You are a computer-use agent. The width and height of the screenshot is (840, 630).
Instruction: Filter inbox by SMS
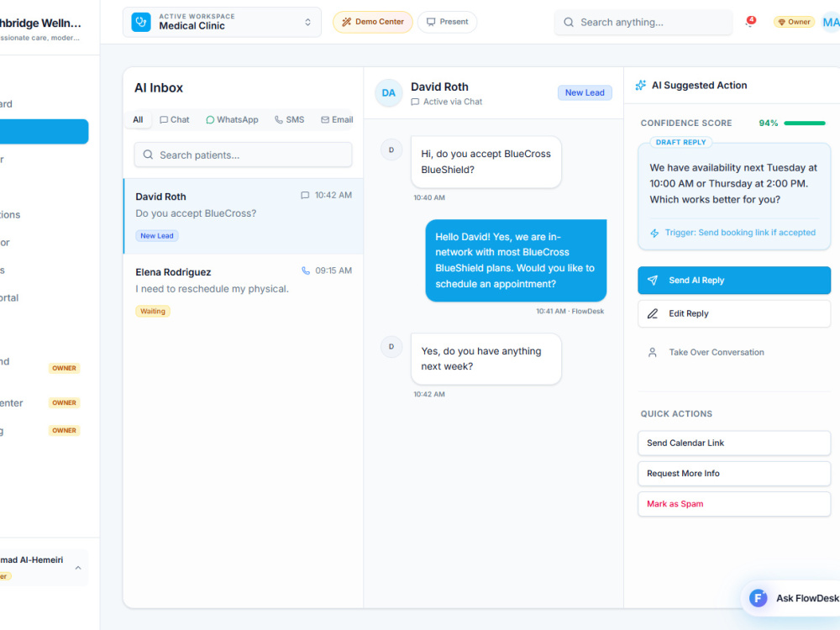click(x=289, y=119)
